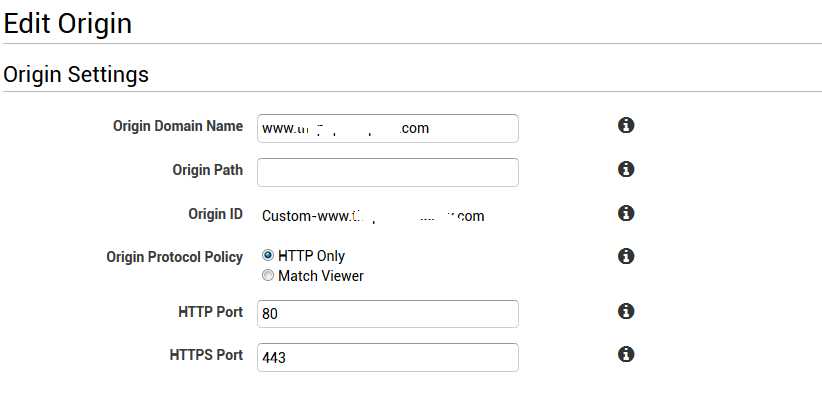Image resolution: width=822 pixels, height=407 pixels.
Task: Choose the Match Viewer radio option
Action: coord(268,275)
